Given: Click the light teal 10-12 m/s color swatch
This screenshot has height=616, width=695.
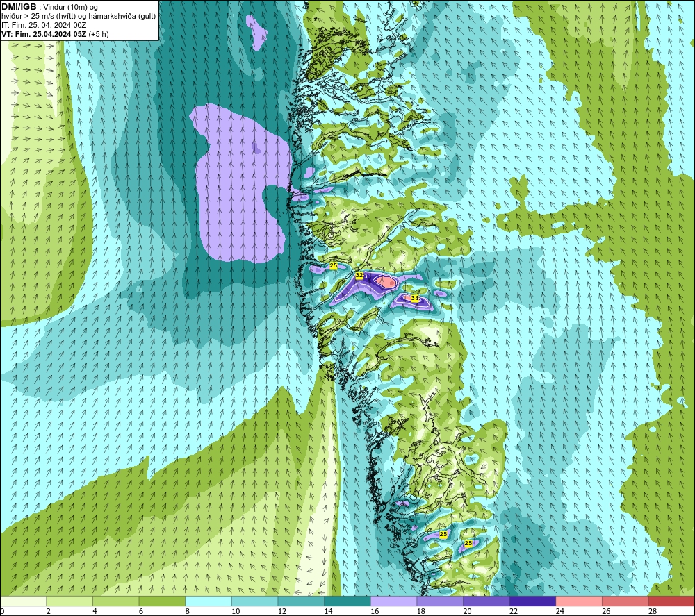Looking at the screenshot, I should coord(255,601).
